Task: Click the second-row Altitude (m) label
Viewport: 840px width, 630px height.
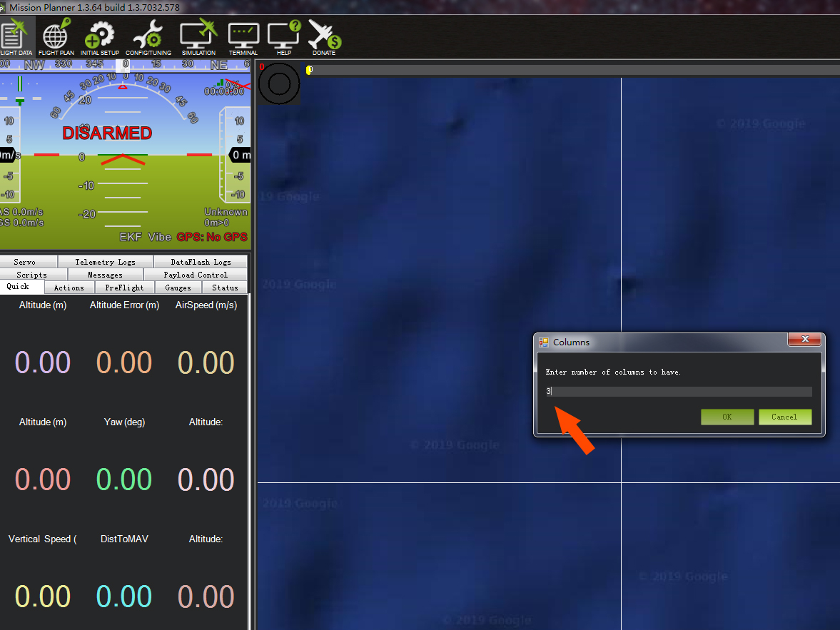Action: coord(43,422)
